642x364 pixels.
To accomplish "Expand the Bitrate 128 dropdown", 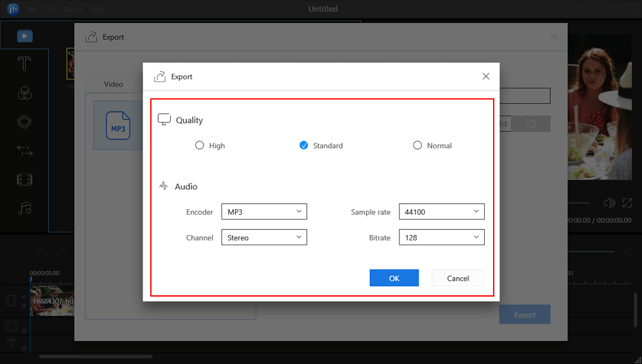I will click(x=441, y=238).
